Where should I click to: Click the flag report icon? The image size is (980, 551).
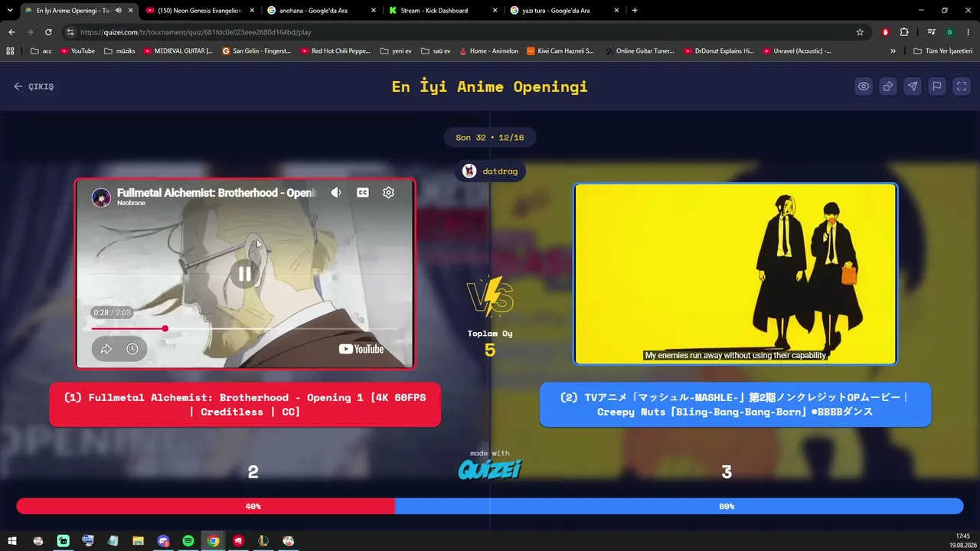[937, 86]
